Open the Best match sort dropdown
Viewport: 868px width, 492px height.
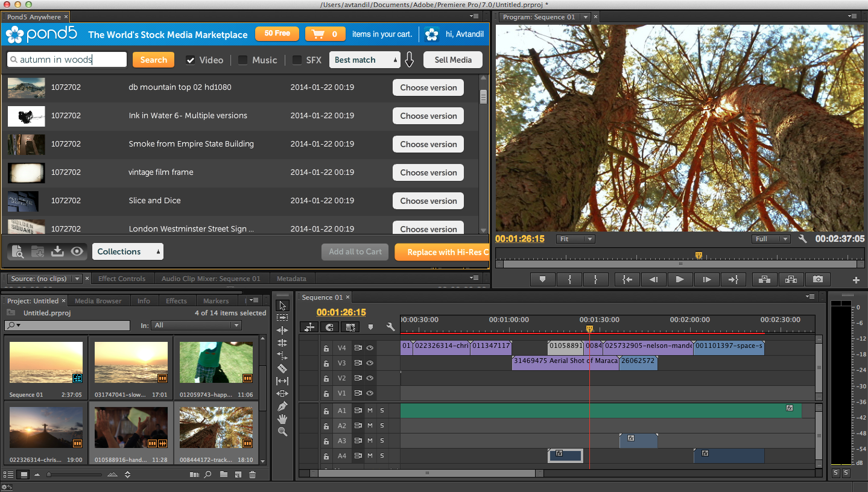click(x=365, y=60)
